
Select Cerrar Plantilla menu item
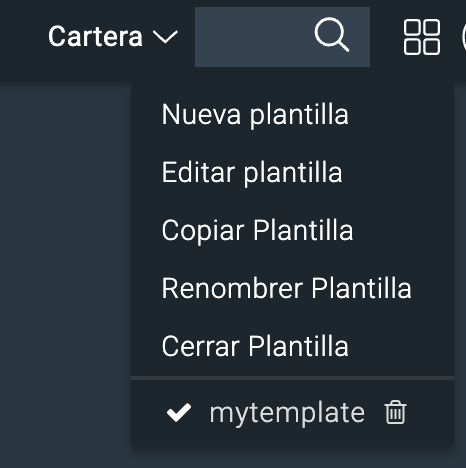(x=255, y=346)
